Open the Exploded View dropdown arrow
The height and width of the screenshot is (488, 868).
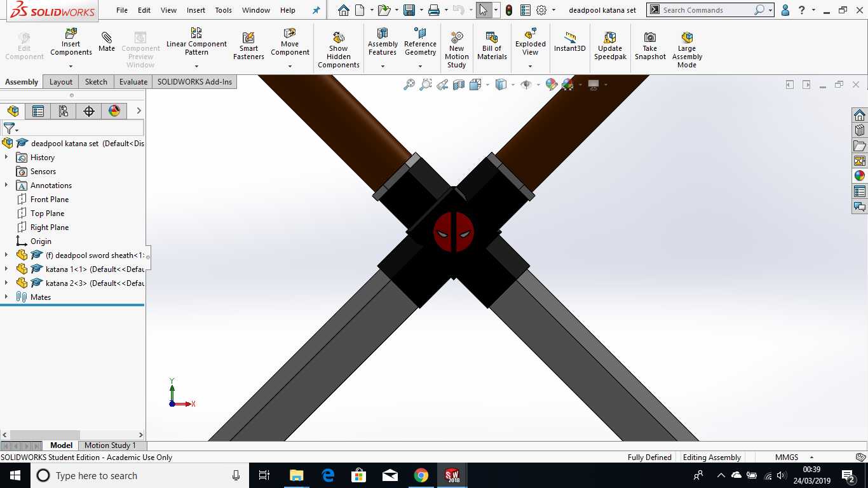(530, 66)
